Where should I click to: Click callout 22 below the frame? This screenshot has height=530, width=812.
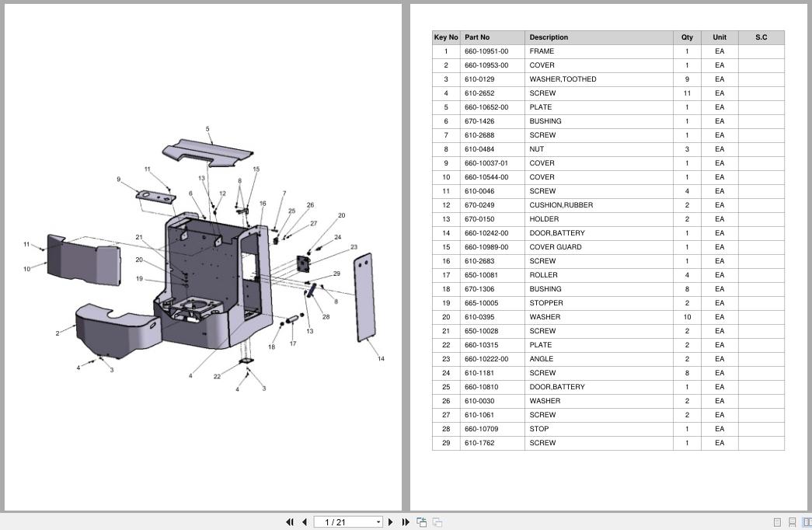[217, 377]
